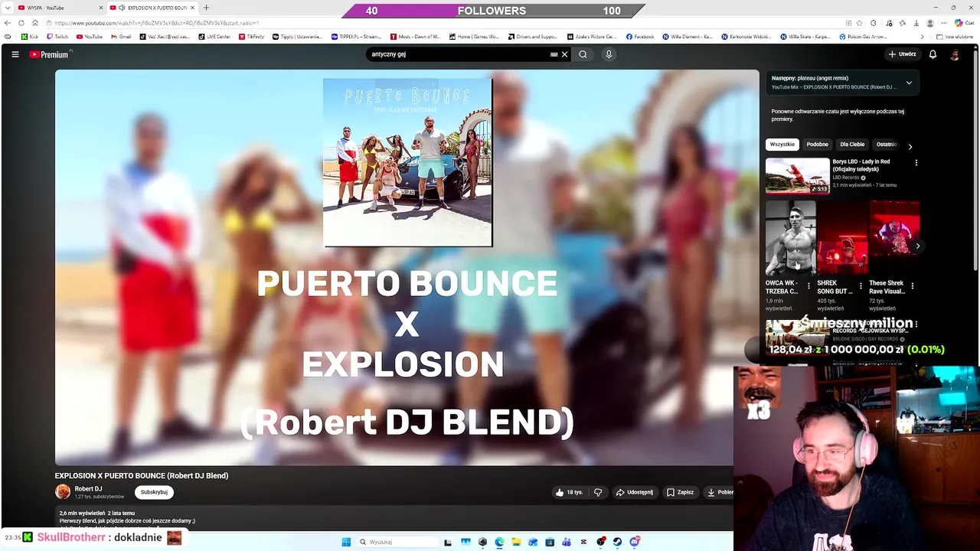Select the Wszystkie filter chip

click(x=782, y=144)
